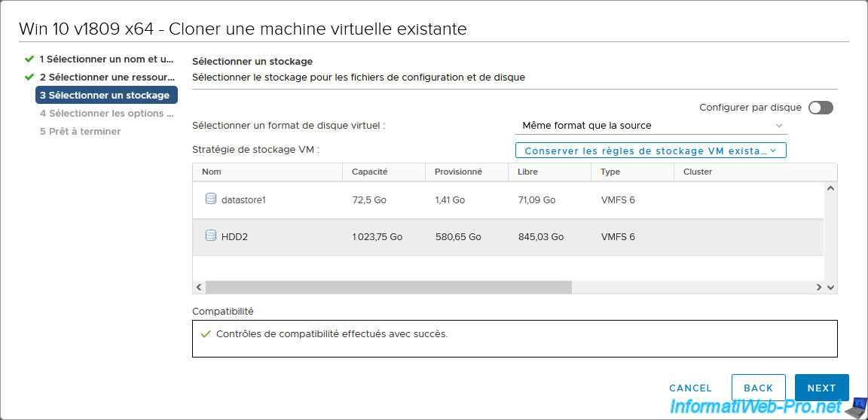868x420 pixels.
Task: Select the HDD2 row name
Action: 234,237
